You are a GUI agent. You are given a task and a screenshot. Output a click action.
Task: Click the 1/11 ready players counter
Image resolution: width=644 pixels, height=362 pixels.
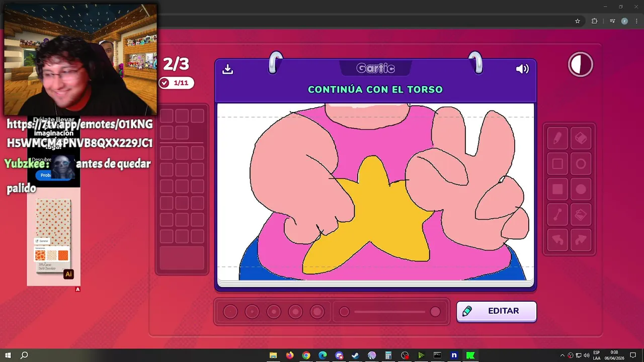pos(176,83)
